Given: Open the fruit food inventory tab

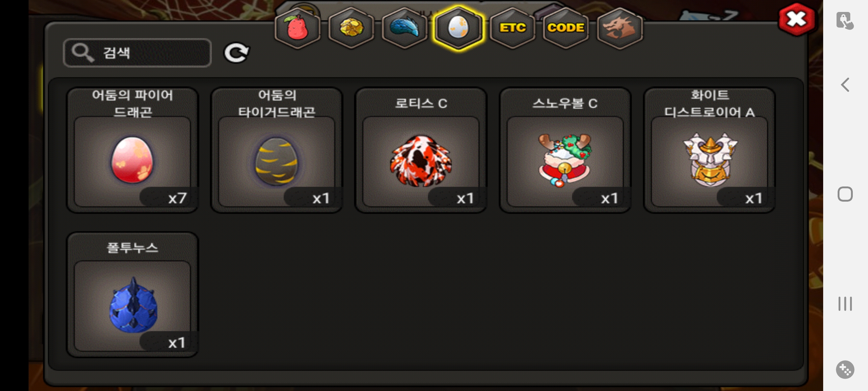Looking at the screenshot, I should [297, 28].
